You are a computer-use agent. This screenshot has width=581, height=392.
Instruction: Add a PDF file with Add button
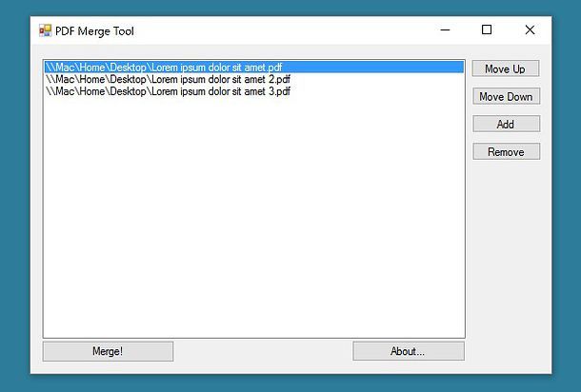click(506, 124)
